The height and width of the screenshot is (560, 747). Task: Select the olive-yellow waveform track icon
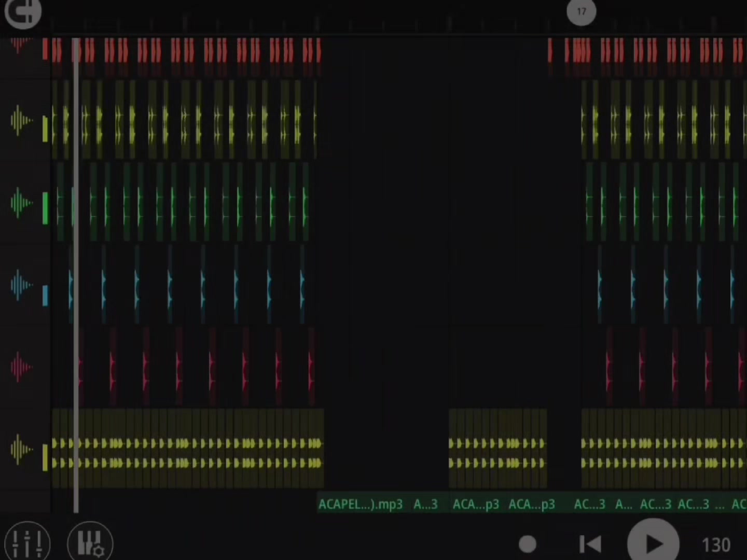[21, 120]
